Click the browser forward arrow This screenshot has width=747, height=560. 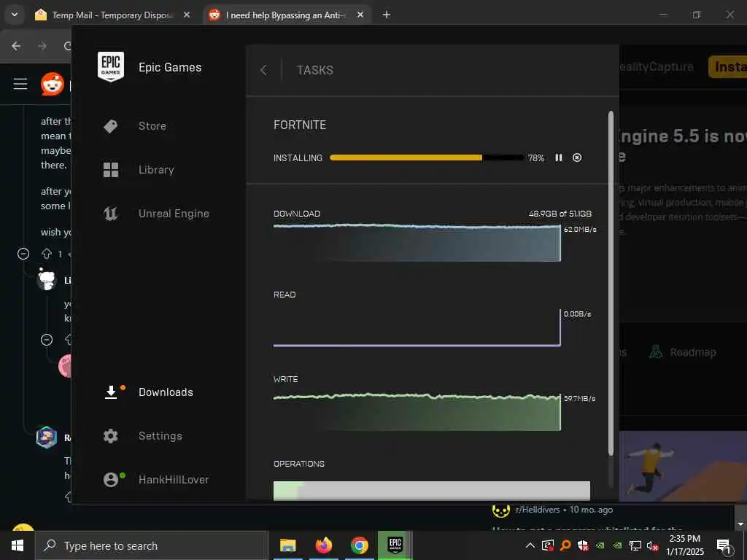tap(42, 46)
